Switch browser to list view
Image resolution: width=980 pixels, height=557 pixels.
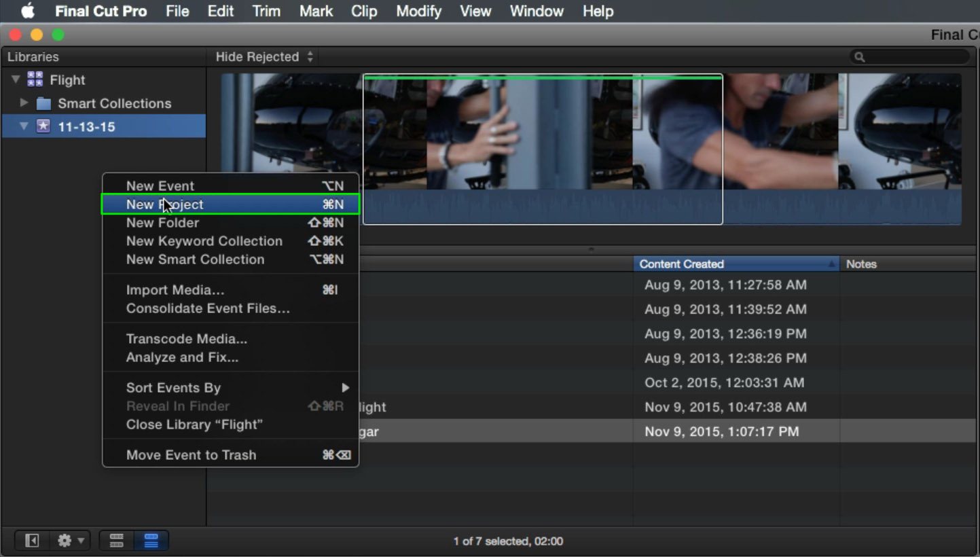151,541
